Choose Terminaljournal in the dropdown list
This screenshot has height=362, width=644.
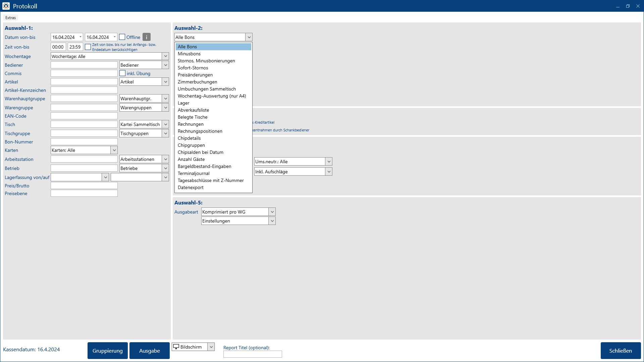pos(194,173)
